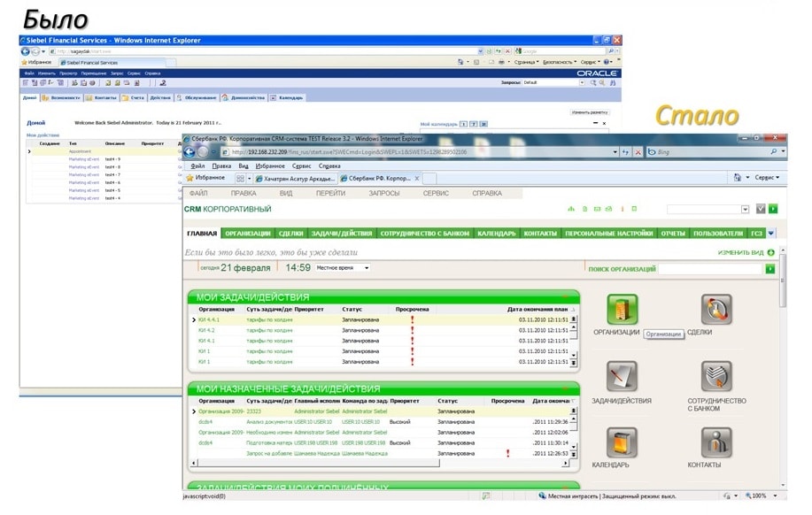The height and width of the screenshot is (515, 812).
Task: Switch to the СОТРУДНИЧЕСТВО С БАНКОМ tab
Action: [425, 234]
